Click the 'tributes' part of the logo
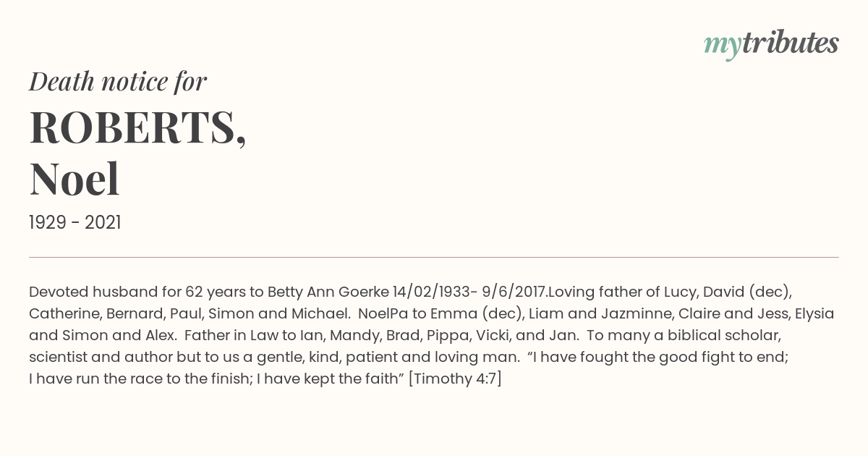This screenshot has width=868, height=456. coord(791,43)
